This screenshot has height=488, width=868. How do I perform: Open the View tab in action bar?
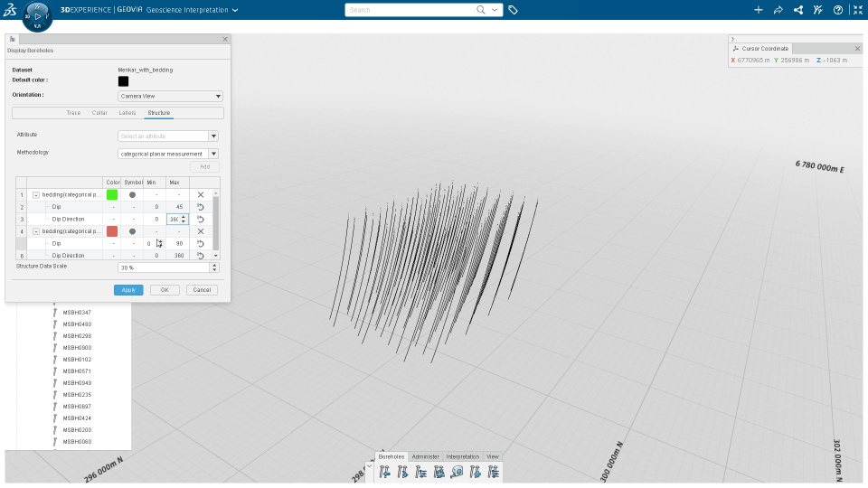click(493, 457)
